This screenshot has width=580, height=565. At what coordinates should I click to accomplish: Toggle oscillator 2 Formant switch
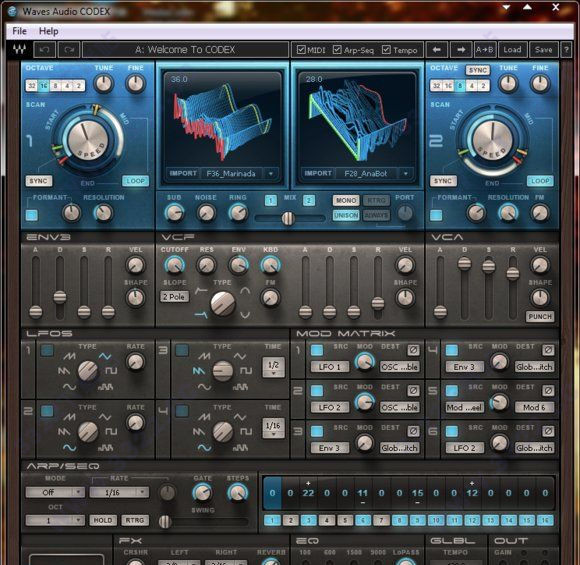[436, 215]
